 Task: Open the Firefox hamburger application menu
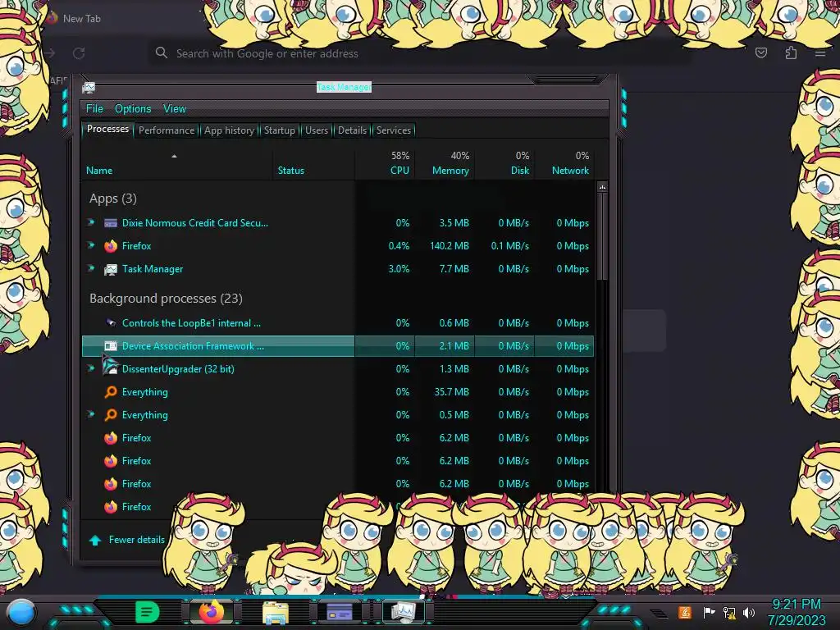820,53
